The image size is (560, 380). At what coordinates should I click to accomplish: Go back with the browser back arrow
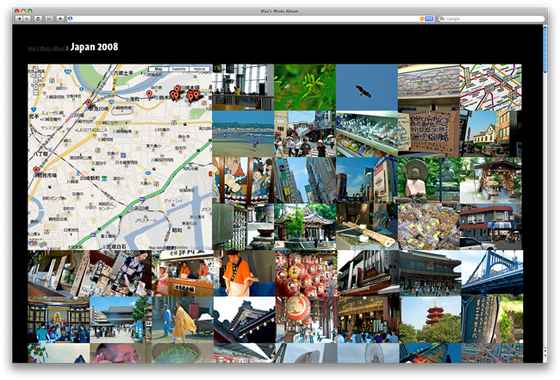click(19, 19)
